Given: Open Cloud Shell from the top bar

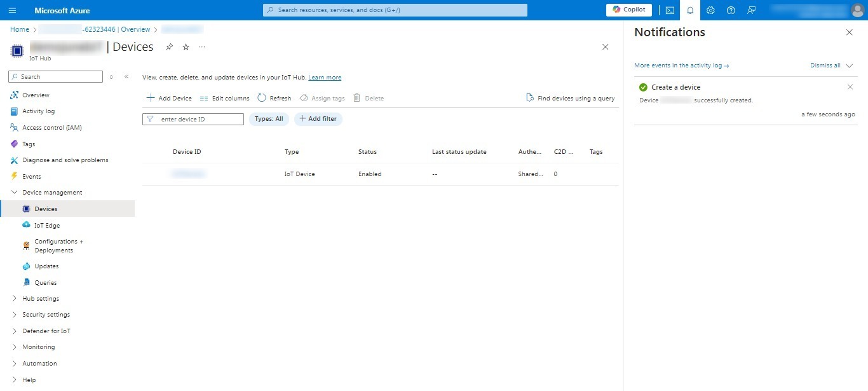Looking at the screenshot, I should (670, 10).
